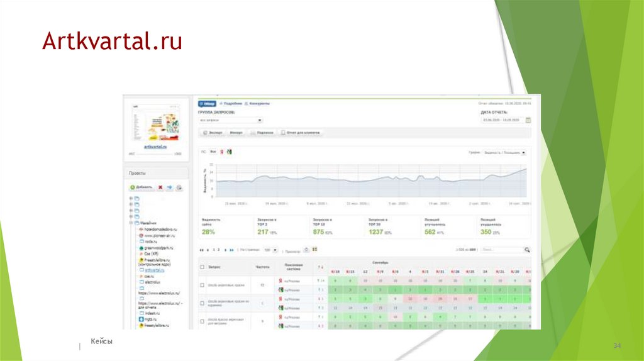Click the Позиций ухудшилось value 350
Image resolution: width=644 pixels, height=361 pixels.
(x=486, y=232)
